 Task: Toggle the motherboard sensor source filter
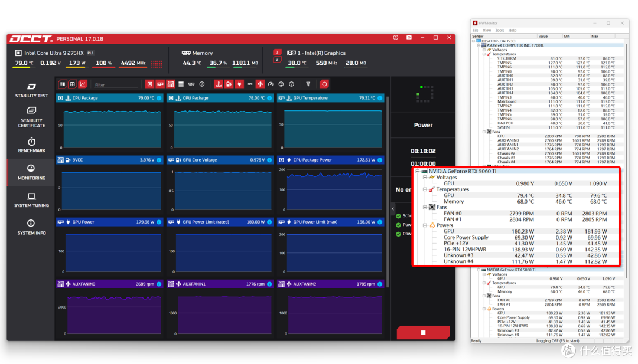(171, 84)
